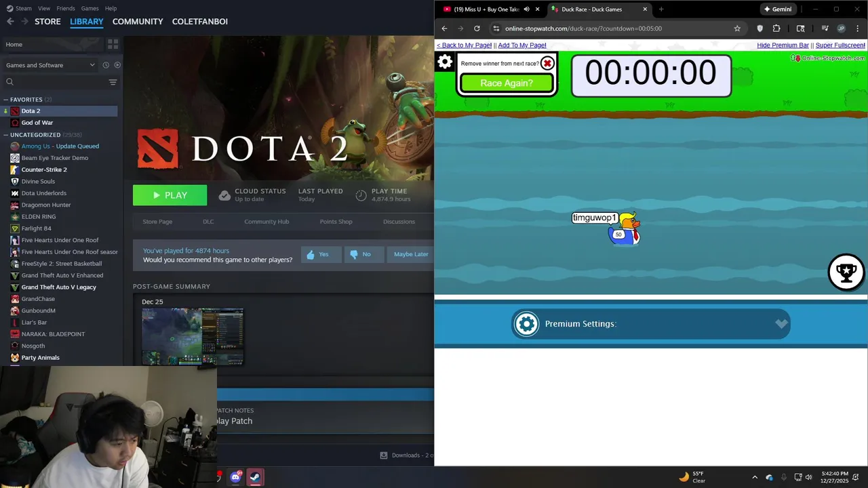
Task: Open media controls icon in Chrome
Action: [825, 28]
